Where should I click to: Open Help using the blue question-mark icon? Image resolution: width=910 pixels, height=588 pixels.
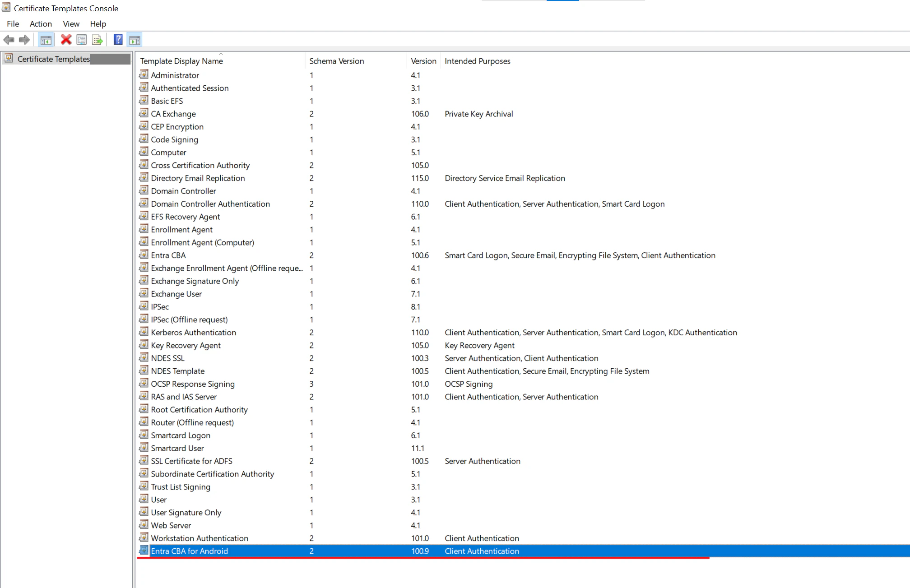pos(118,40)
